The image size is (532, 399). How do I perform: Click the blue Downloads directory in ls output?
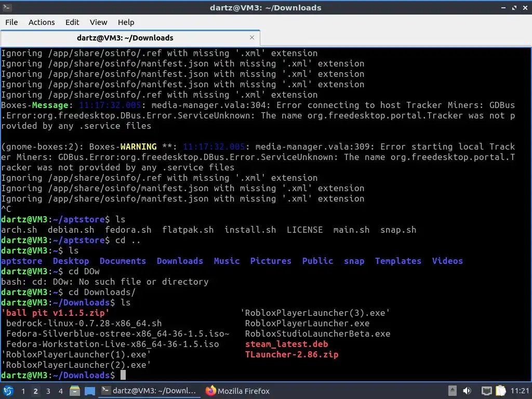coord(180,261)
